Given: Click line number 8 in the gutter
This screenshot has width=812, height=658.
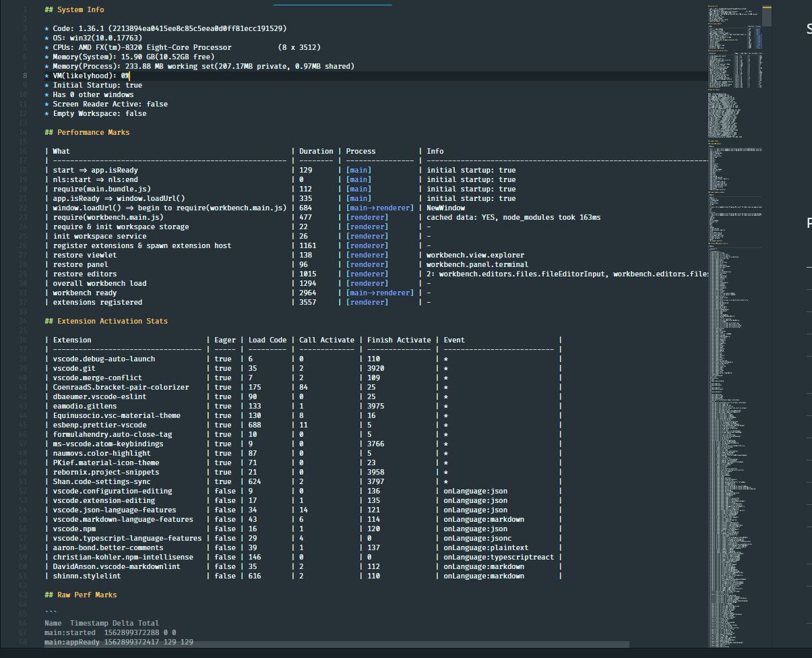Looking at the screenshot, I should (x=26, y=76).
